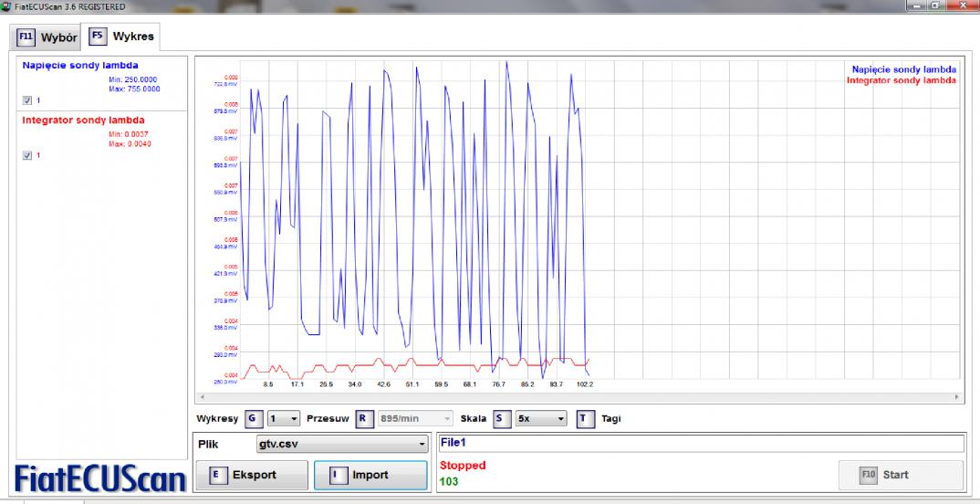Screen dimensions: 980x504
Task: Click the Stopped status text
Action: (x=463, y=466)
